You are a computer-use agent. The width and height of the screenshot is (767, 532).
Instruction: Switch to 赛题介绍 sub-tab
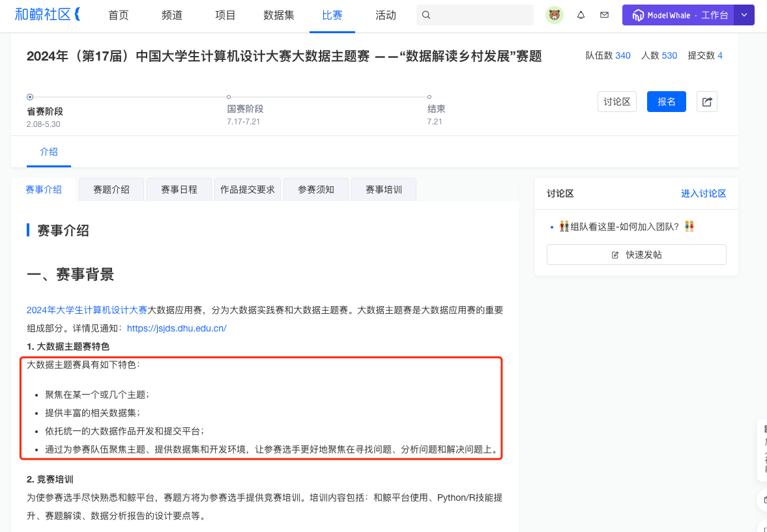tap(111, 189)
